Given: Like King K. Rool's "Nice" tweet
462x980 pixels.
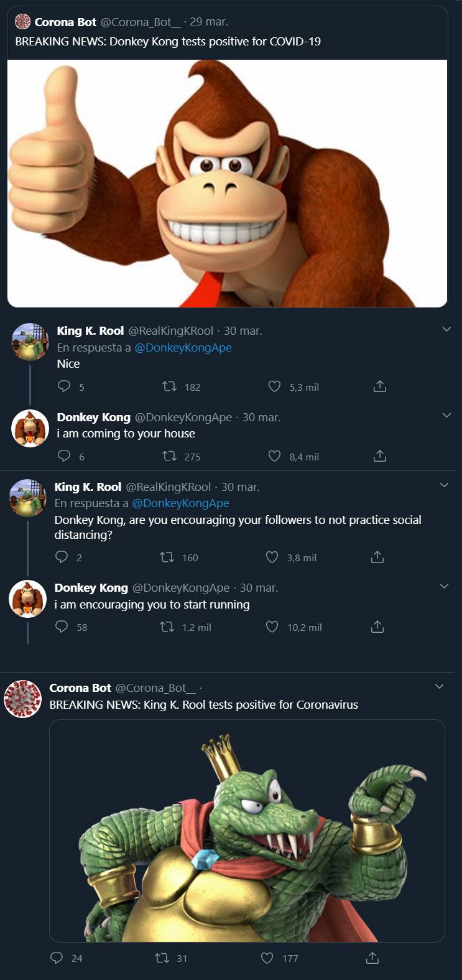Looking at the screenshot, I should 274,386.
